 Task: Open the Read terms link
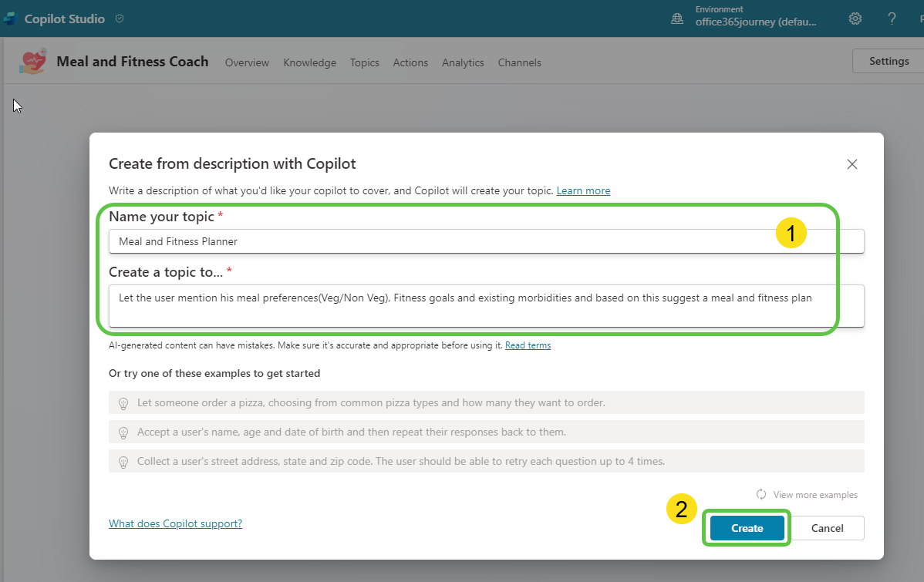tap(528, 345)
